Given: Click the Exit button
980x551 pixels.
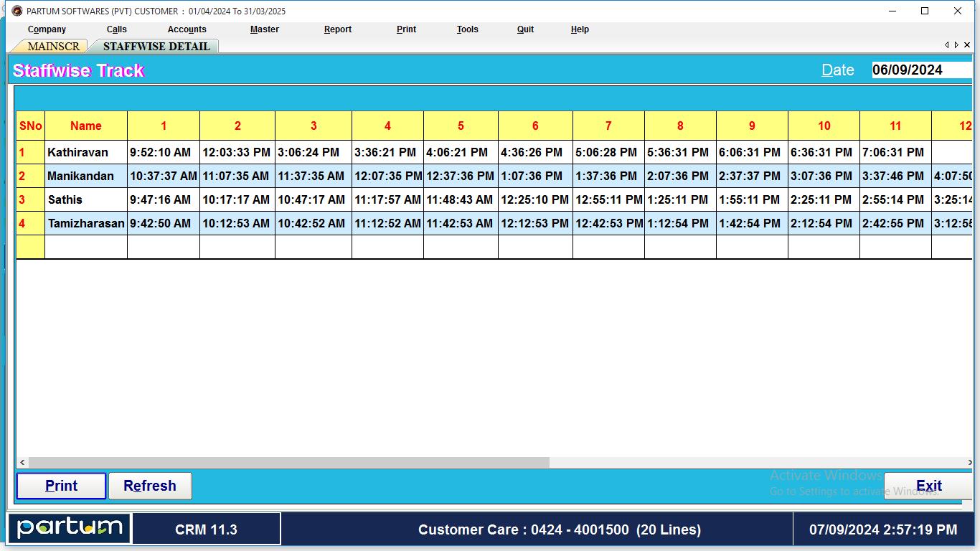Looking at the screenshot, I should tap(928, 486).
